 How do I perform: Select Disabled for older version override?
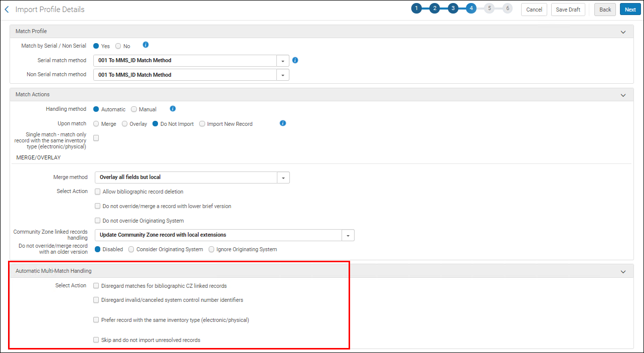98,249
